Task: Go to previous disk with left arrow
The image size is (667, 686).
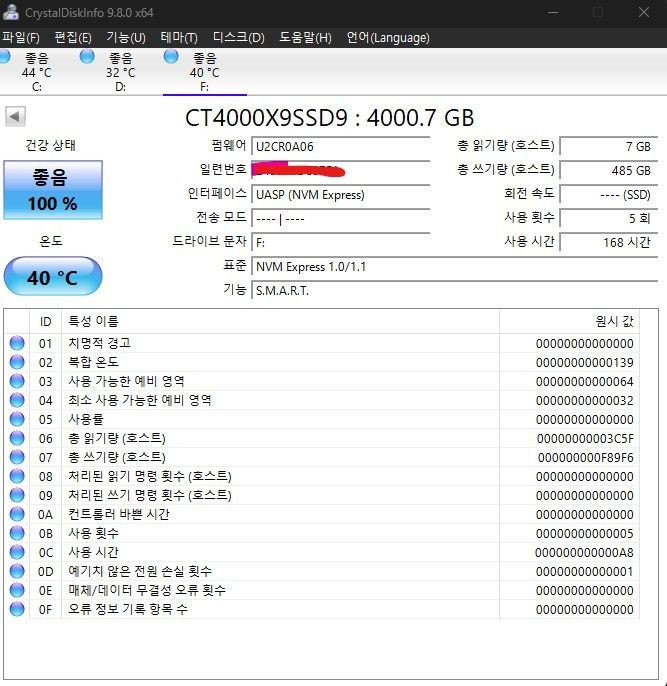Action: 15,116
